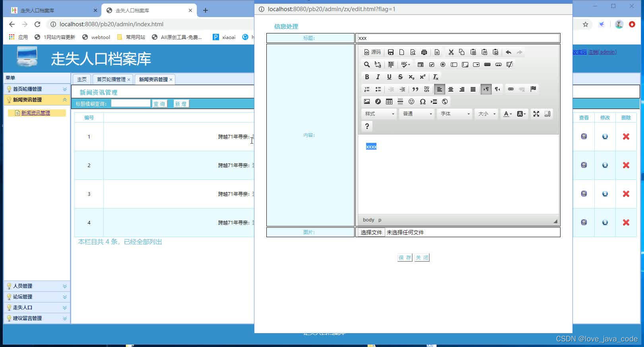The height and width of the screenshot is (347, 644).
Task: Toggle Strikethrough formatting
Action: (x=400, y=77)
